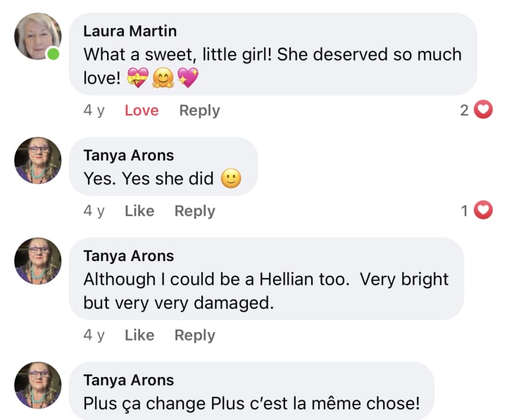Open Laura Martin's profile name link
Image resolution: width=507 pixels, height=420 pixels.
click(x=130, y=31)
